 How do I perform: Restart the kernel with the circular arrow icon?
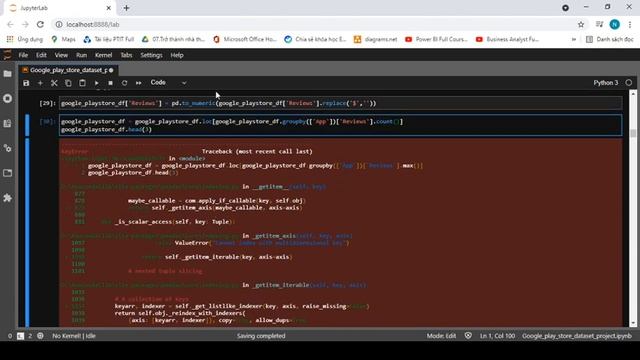(x=124, y=83)
